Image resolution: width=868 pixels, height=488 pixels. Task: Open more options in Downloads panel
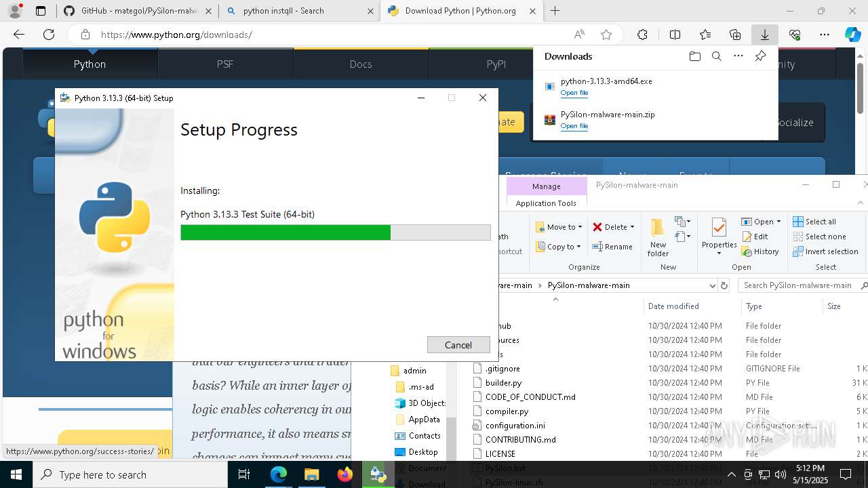(x=738, y=56)
